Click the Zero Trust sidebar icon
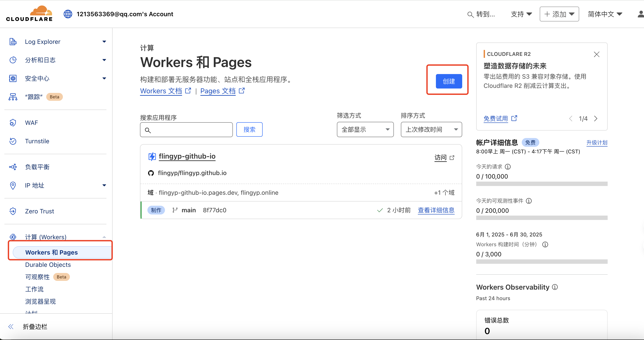Viewport: 644px width, 340px height. click(x=13, y=211)
